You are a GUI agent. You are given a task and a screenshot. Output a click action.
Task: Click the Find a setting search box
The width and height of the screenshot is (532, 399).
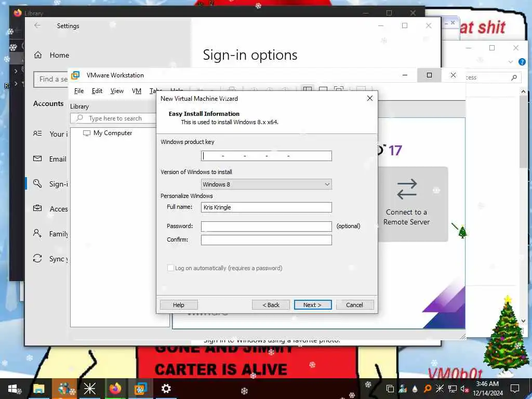pyautogui.click(x=51, y=79)
